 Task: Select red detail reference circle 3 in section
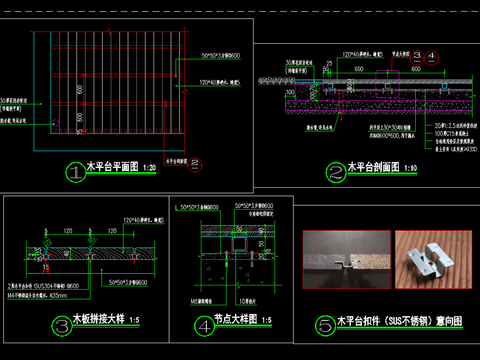417,57
